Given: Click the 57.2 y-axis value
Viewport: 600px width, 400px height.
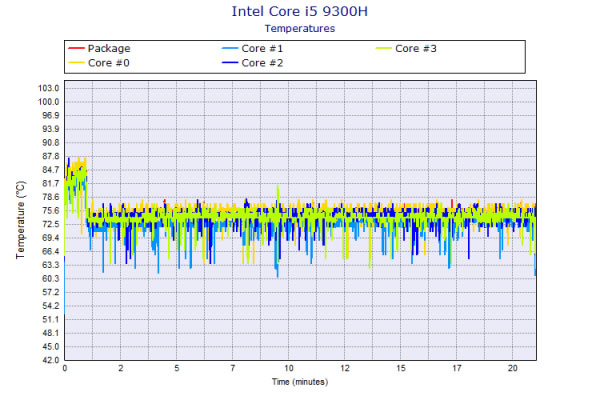Looking at the screenshot, I should pos(51,292).
